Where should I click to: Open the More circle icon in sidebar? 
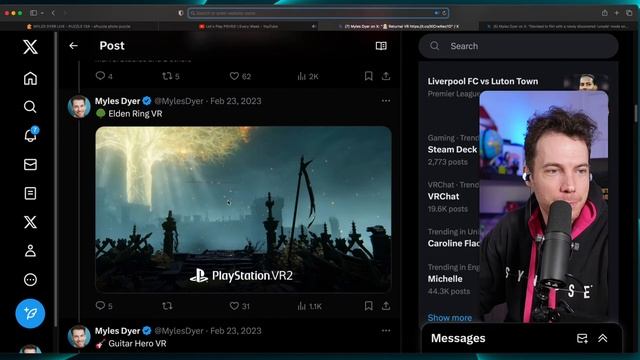pyautogui.click(x=30, y=280)
